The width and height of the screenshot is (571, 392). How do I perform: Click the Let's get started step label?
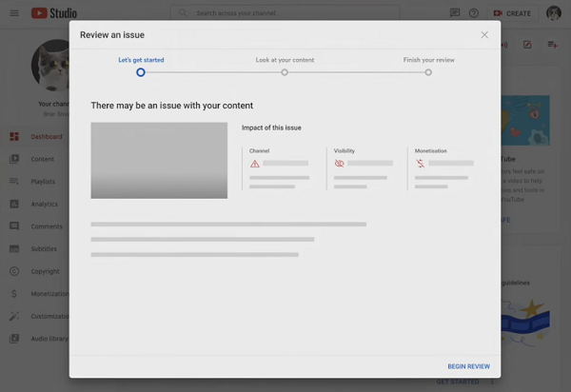[141, 60]
